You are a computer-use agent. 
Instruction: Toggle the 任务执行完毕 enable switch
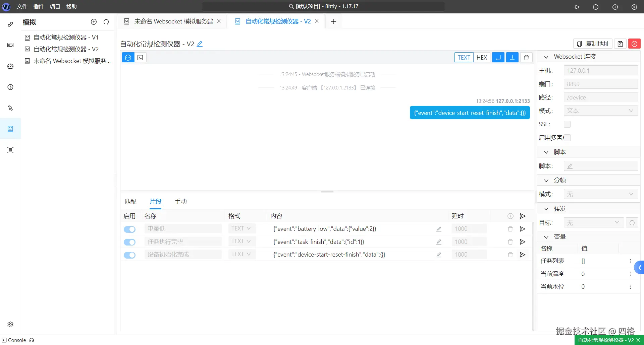(129, 242)
